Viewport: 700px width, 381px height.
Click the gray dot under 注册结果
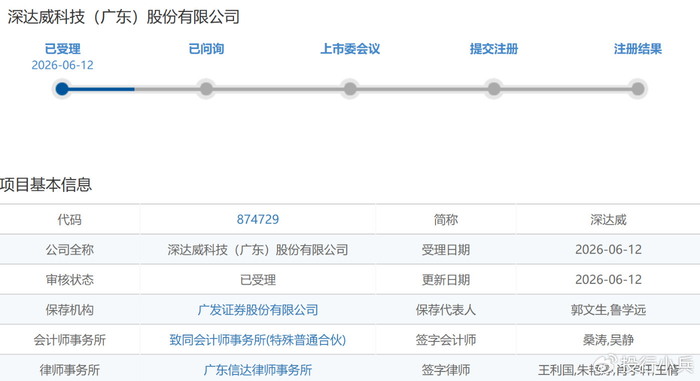(638, 89)
